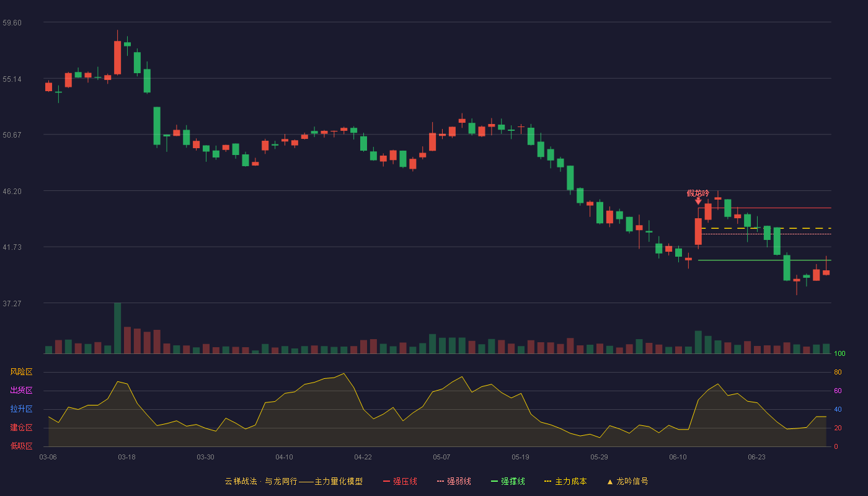The height and width of the screenshot is (496, 868).
Task: Click the 46.20 price axis label
Action: click(x=12, y=191)
